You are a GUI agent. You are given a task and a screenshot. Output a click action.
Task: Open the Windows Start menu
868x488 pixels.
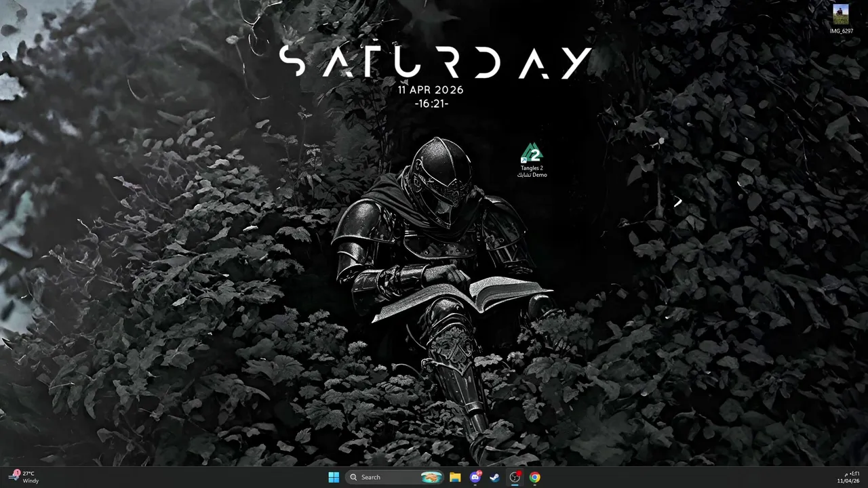(x=334, y=477)
